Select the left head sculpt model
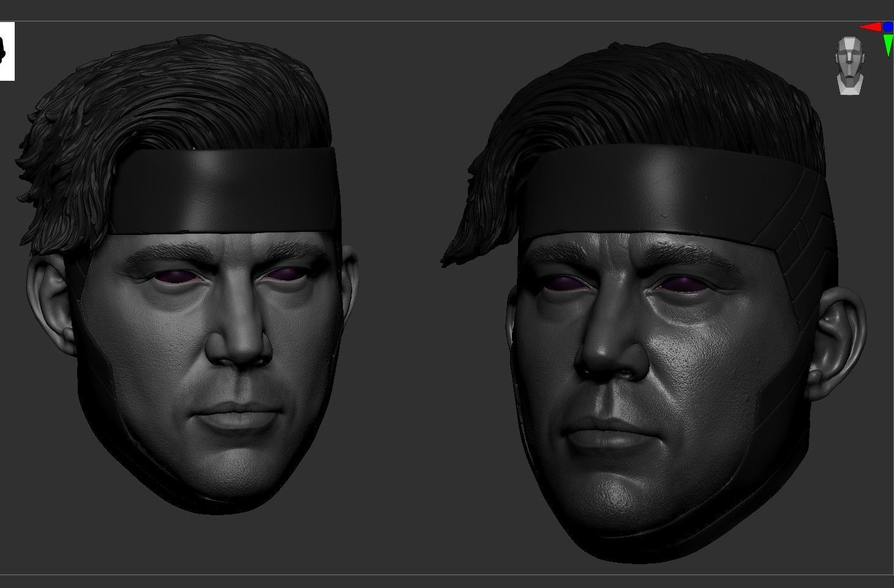The height and width of the screenshot is (588, 894). 187,274
